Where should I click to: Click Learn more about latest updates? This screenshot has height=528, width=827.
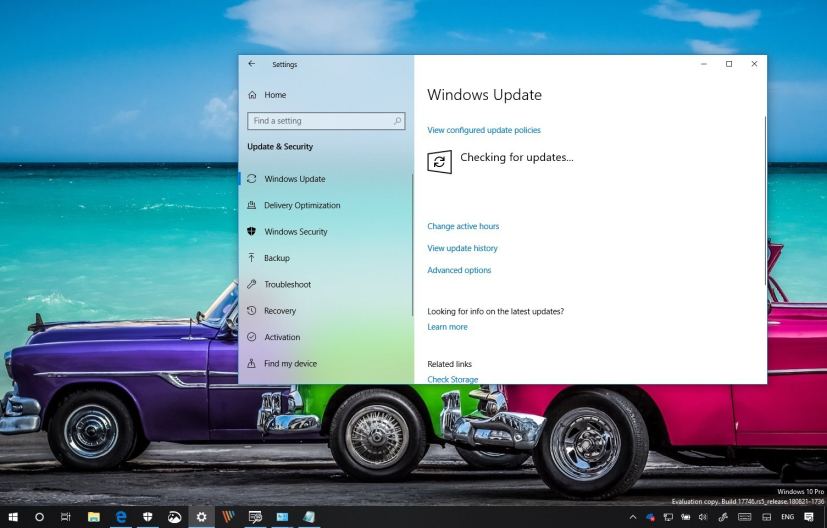tap(447, 327)
